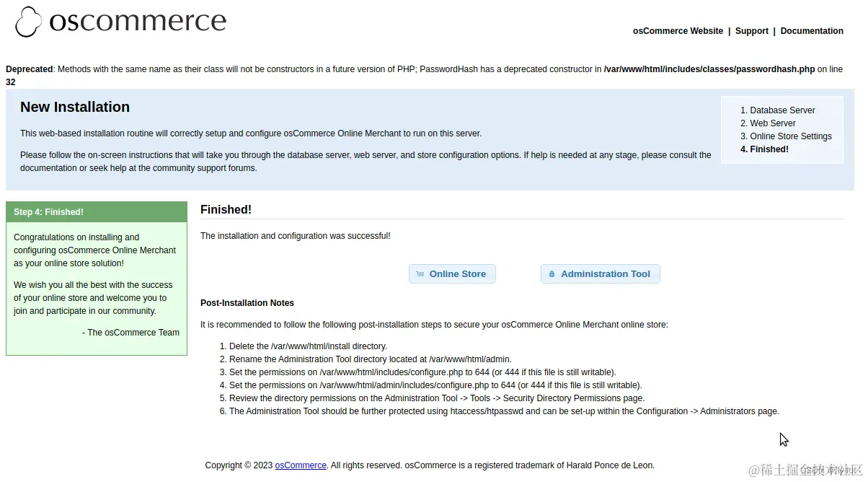This screenshot has height=482, width=868.
Task: Click note about Security Directory Permissions page
Action: 437,398
